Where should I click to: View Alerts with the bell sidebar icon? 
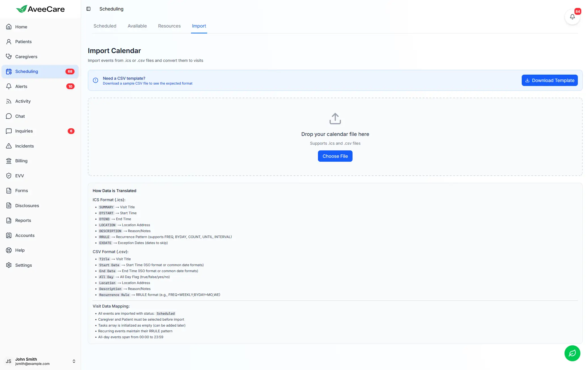click(x=9, y=86)
